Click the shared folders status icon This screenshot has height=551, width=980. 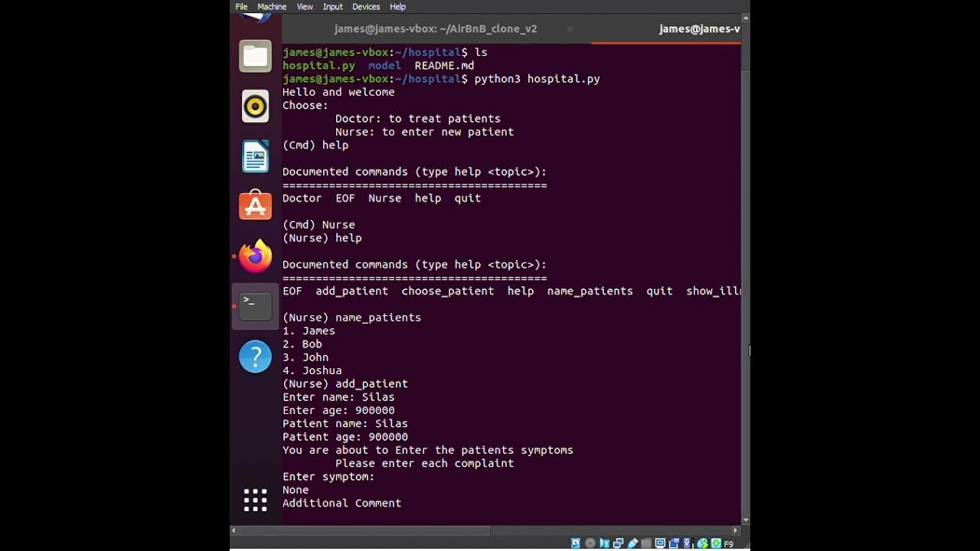[x=646, y=543]
